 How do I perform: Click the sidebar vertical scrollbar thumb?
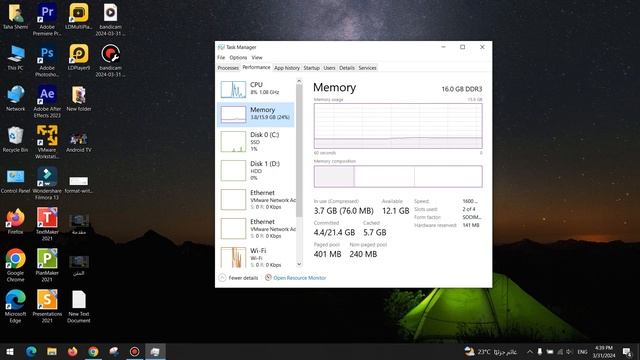(x=299, y=150)
